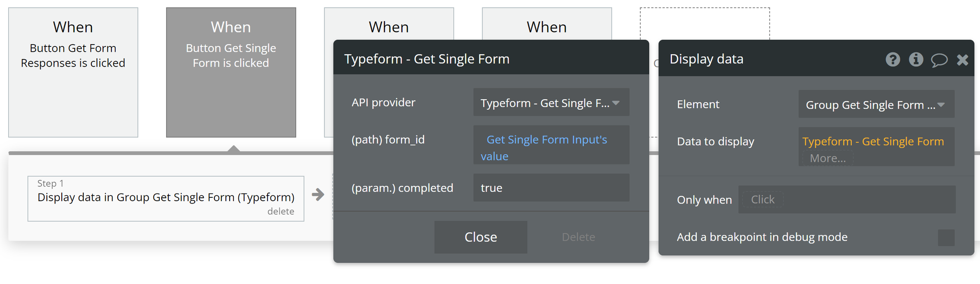Viewport: 980px width, 284px height.
Task: Close the Display data panel
Action: tap(962, 60)
